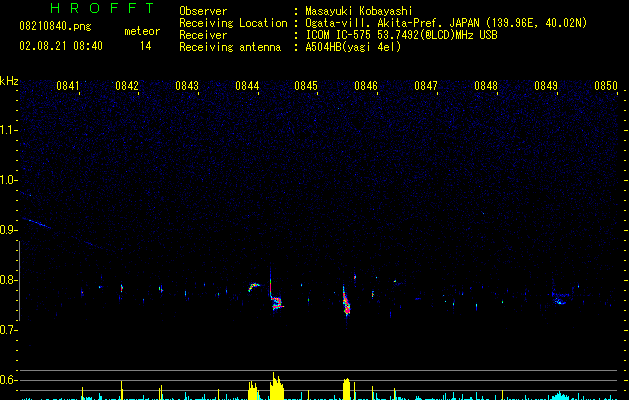Click the meteor label
Screen dimensions: 629x400
[142, 31]
